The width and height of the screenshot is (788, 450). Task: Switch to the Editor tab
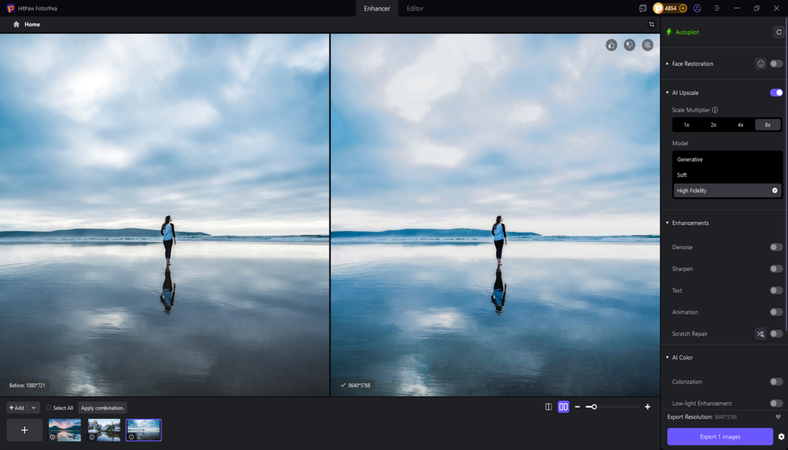[x=415, y=9]
